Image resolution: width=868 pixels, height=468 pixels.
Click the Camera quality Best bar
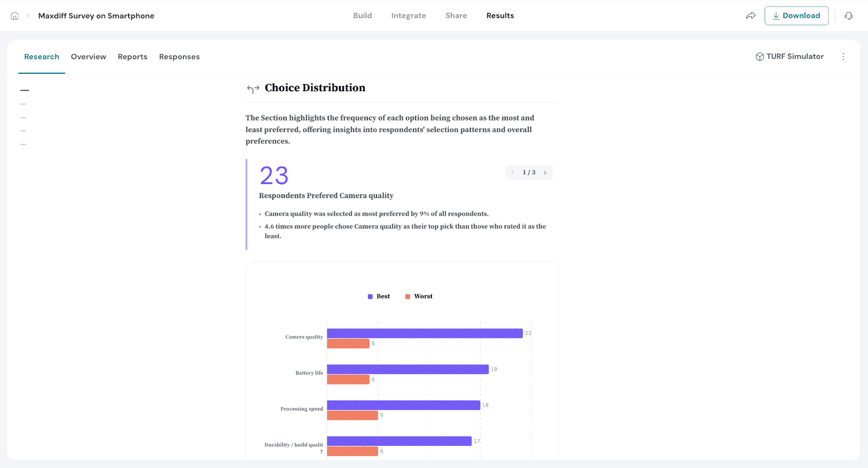coord(424,333)
